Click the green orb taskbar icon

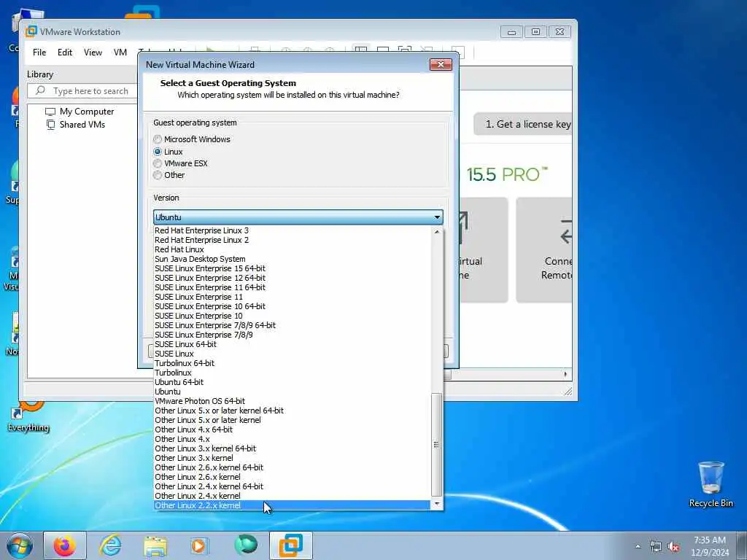[246, 545]
